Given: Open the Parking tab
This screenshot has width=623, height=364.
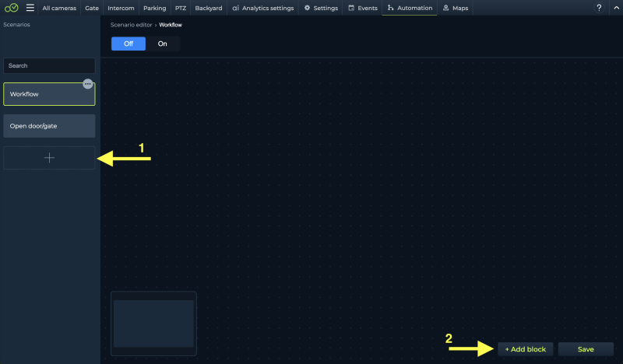Looking at the screenshot, I should [154, 8].
